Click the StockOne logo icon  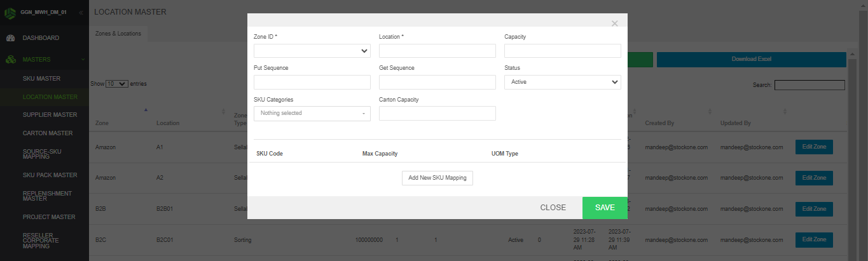coord(10,13)
